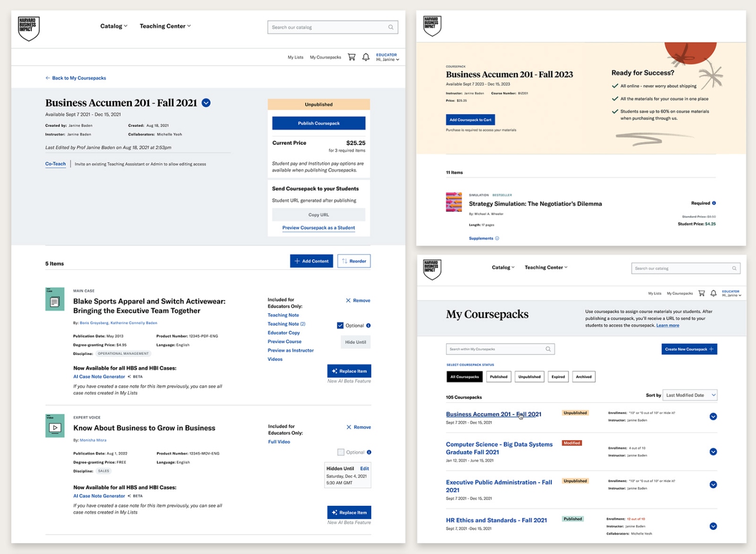The width and height of the screenshot is (756, 554).
Task: Click the Blake Sports Apparel case document icon
Action: coord(55,300)
